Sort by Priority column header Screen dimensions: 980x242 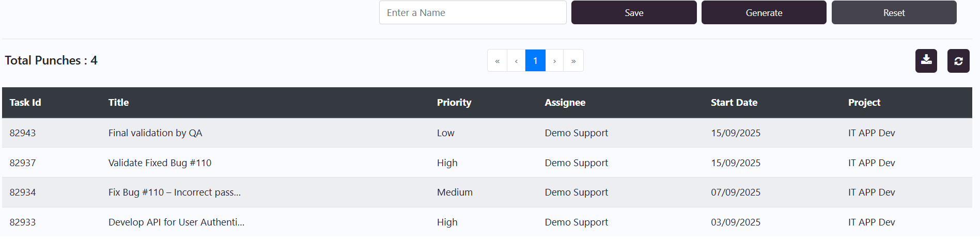454,103
